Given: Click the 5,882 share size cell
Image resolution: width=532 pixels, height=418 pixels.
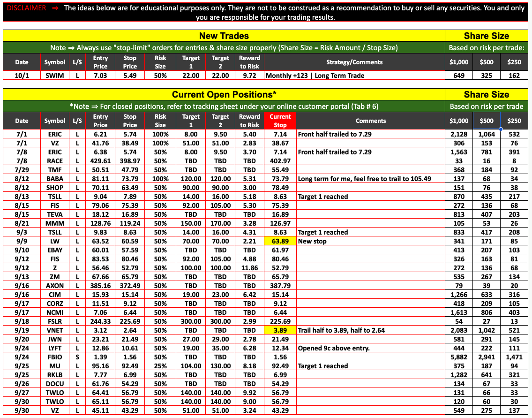Looking at the screenshot, I should (458, 357).
